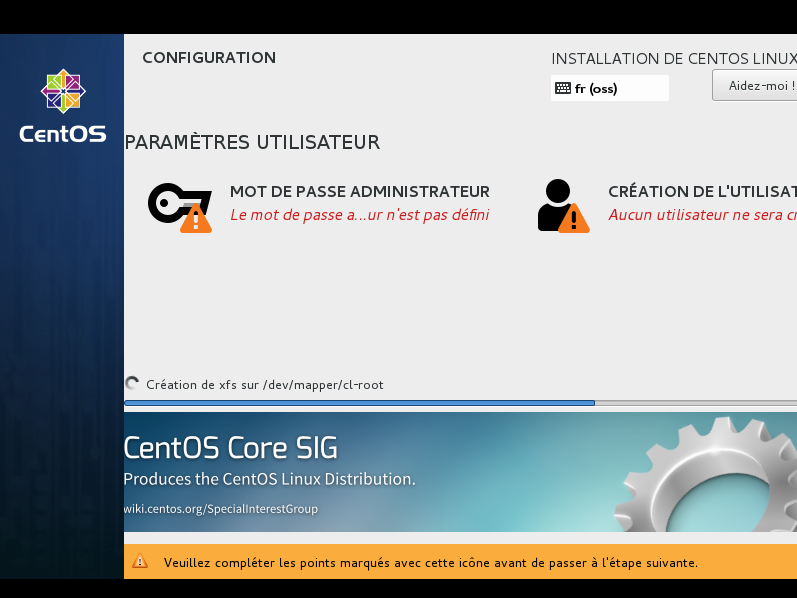797x598 pixels.
Task: Click the spinner icon next to the xfs creation status
Action: pos(132,384)
